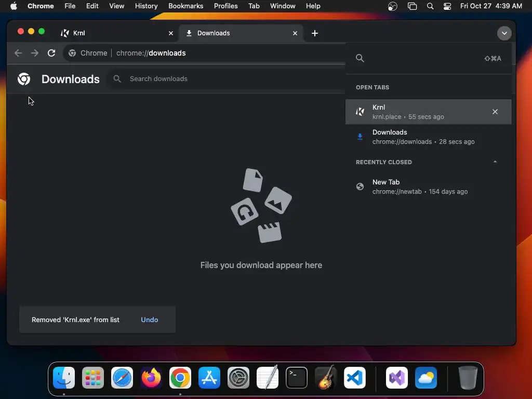
Task: Click the back navigation arrow
Action: pyautogui.click(x=18, y=53)
